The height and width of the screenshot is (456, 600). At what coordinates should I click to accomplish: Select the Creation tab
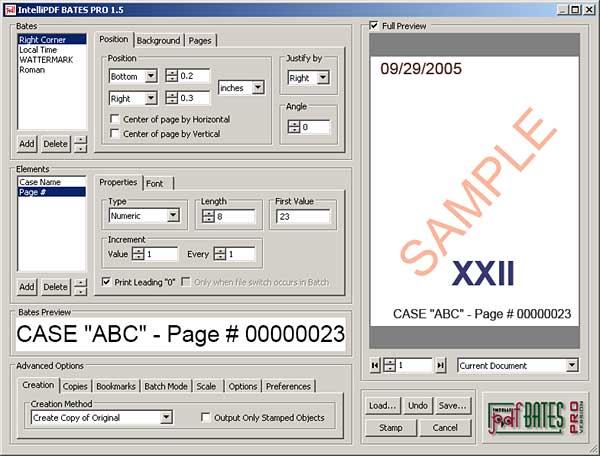point(38,385)
